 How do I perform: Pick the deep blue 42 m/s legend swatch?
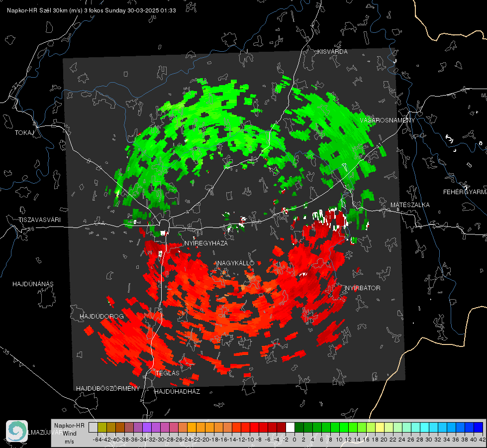pyautogui.click(x=479, y=427)
